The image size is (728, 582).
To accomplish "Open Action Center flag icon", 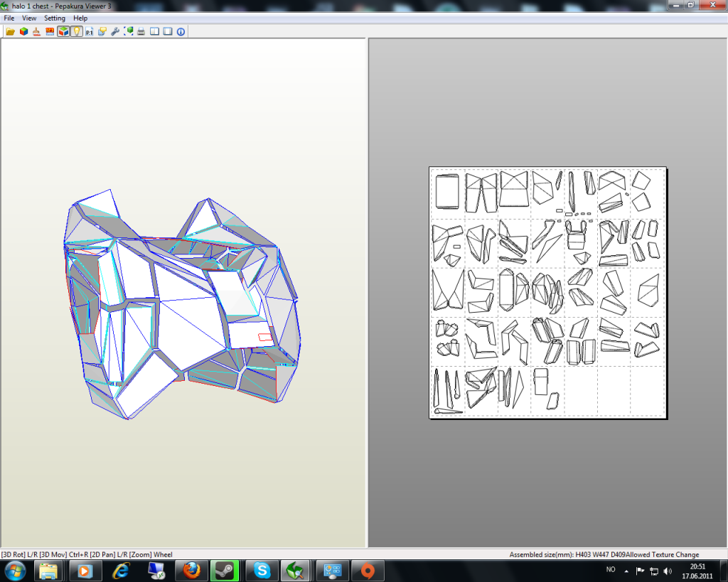I will click(x=640, y=571).
